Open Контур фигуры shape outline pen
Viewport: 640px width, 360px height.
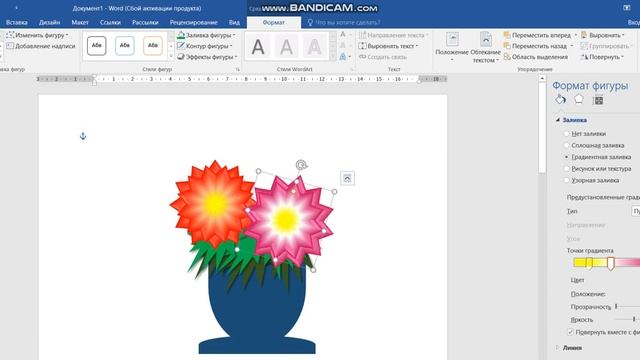pyautogui.click(x=181, y=46)
